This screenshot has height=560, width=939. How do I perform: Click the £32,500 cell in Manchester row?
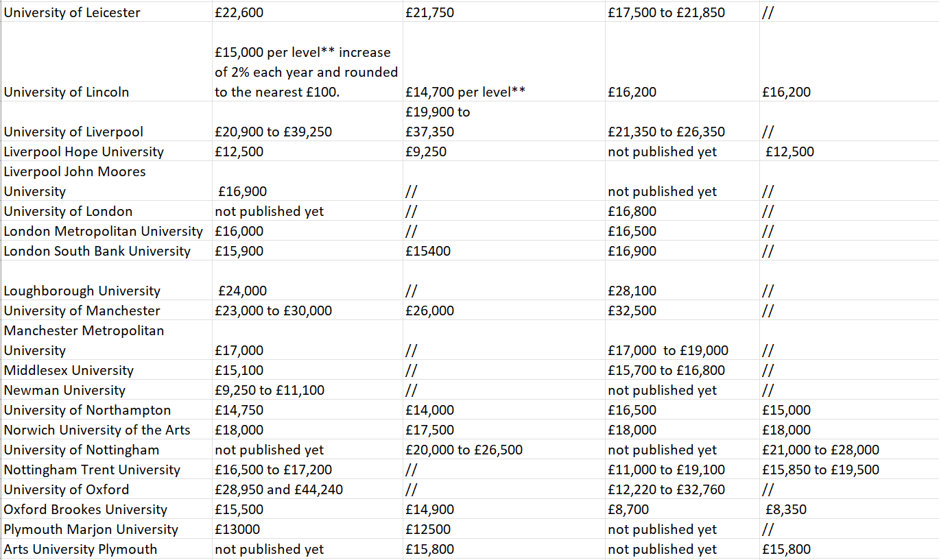coord(632,311)
